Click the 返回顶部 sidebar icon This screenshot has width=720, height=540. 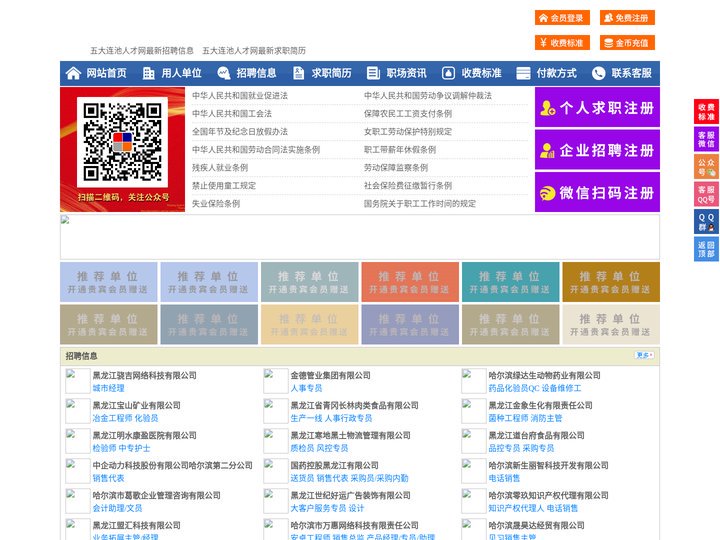(x=706, y=249)
